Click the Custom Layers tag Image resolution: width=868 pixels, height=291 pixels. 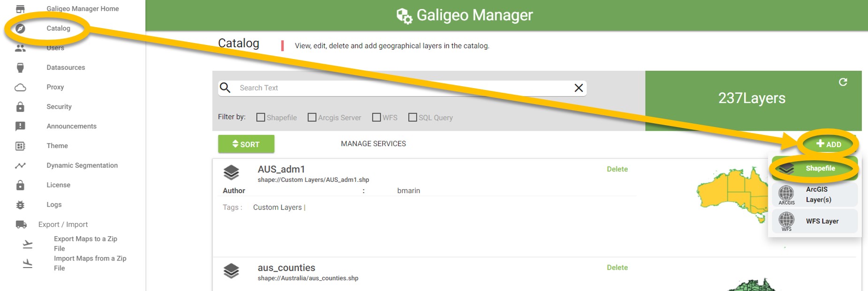pos(277,208)
